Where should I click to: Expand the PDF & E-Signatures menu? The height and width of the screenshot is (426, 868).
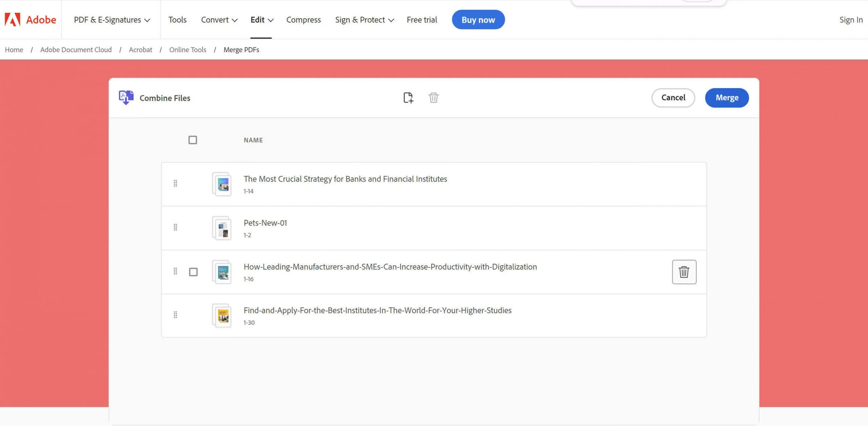[x=111, y=19]
